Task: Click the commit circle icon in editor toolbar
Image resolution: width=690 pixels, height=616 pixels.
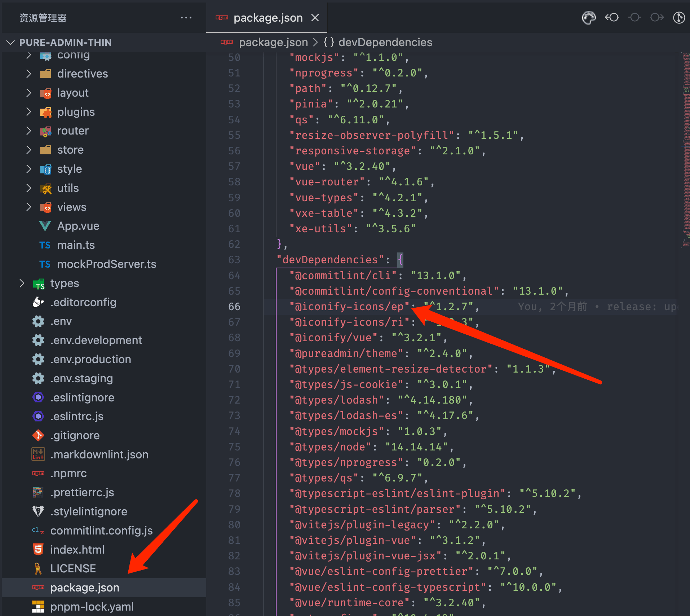Action: 634,17
